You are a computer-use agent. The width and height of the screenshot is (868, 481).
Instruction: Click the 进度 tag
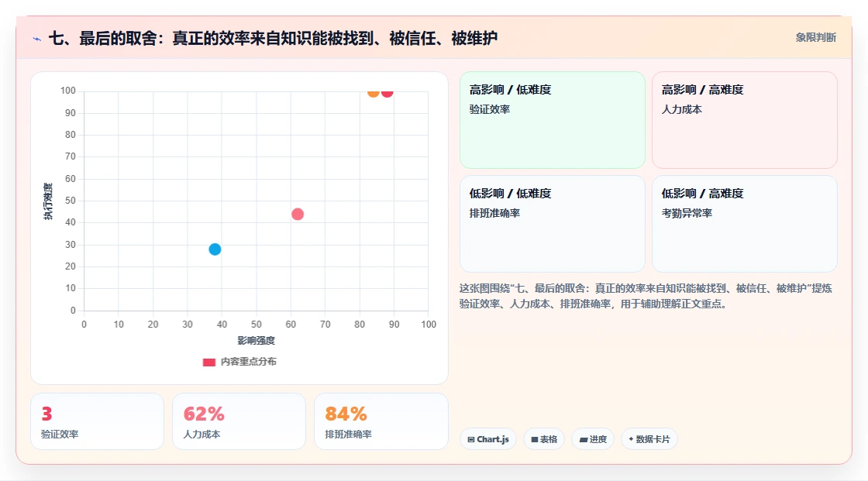click(x=593, y=439)
